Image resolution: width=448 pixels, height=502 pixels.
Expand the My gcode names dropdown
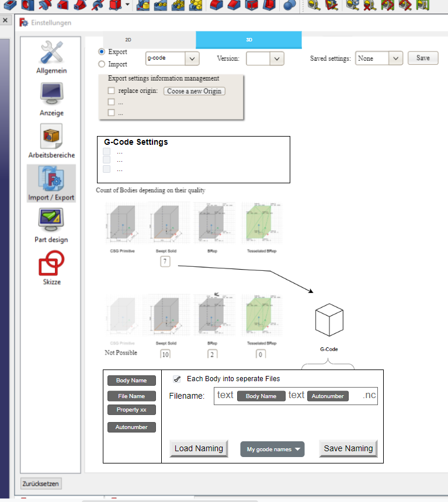point(273,449)
